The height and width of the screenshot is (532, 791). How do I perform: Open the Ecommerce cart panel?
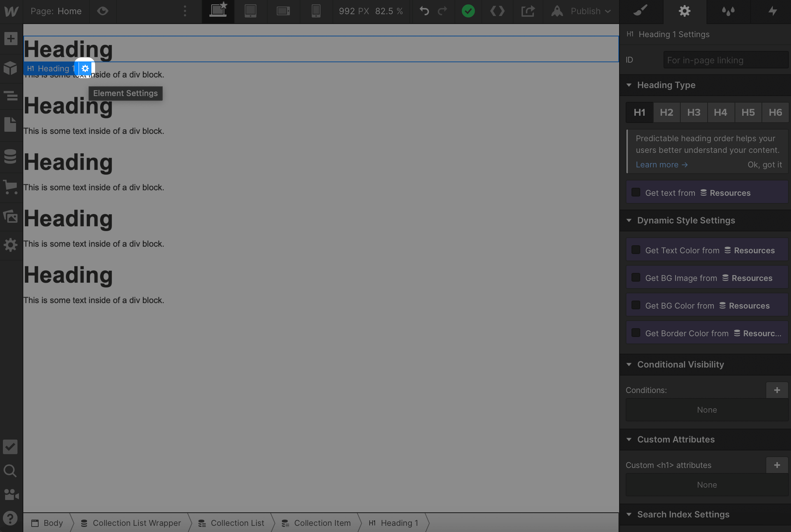point(11,187)
